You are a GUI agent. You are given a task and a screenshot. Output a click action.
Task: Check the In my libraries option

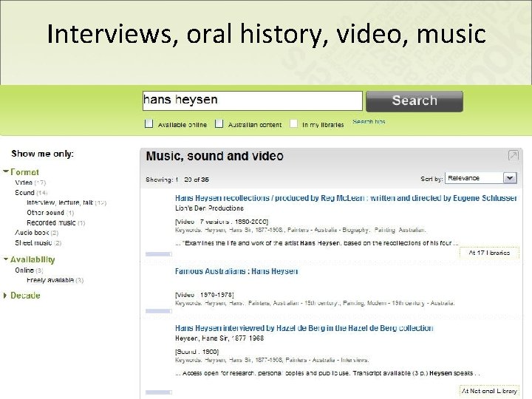click(x=293, y=123)
